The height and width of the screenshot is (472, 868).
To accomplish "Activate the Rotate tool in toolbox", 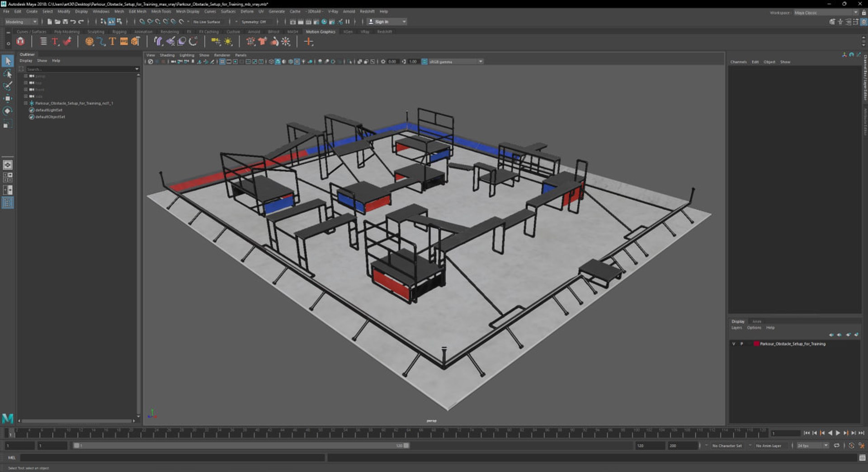I will point(8,111).
